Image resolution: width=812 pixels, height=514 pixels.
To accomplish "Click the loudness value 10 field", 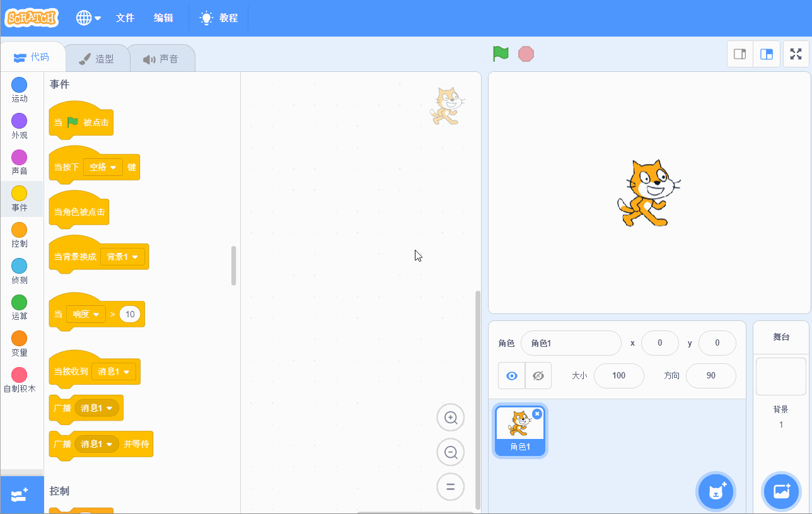I will point(130,313).
